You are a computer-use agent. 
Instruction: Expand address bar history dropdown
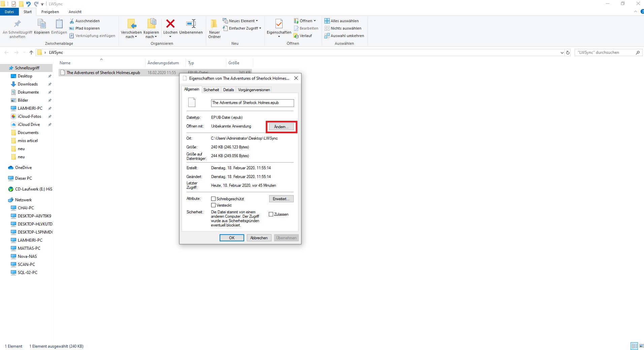562,53
